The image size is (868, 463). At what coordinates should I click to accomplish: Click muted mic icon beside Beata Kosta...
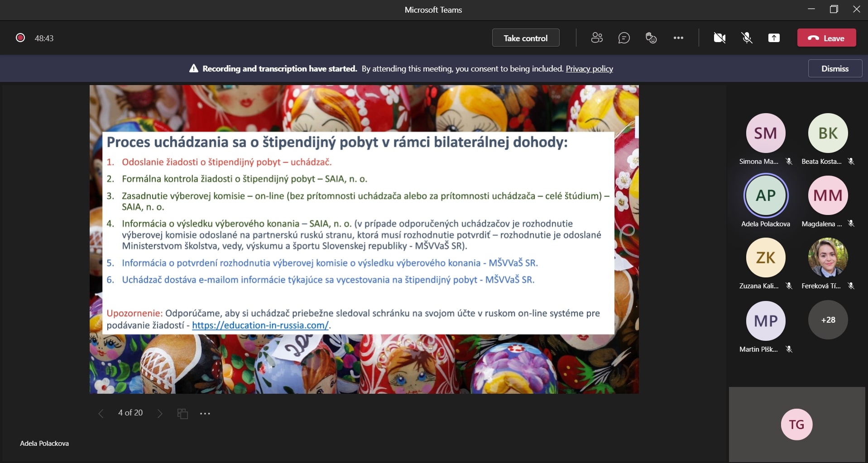(851, 162)
